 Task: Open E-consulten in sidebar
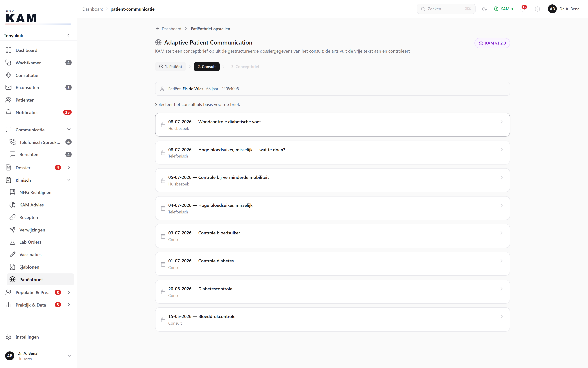click(38, 87)
